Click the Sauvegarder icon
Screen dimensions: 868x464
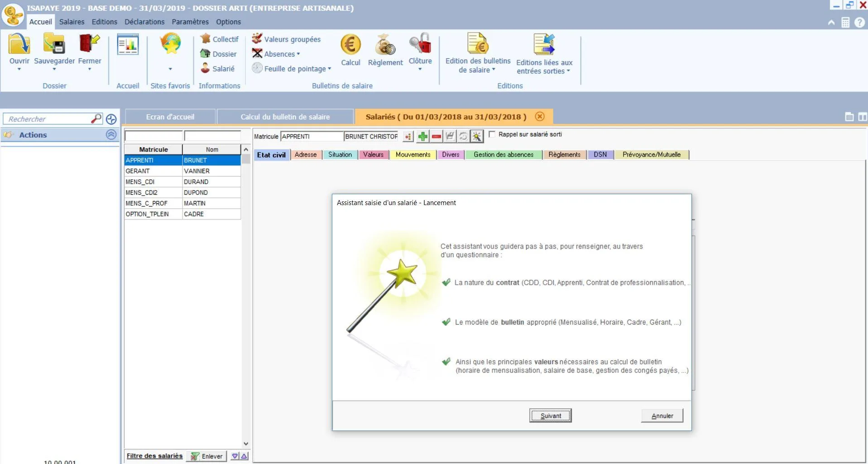click(x=54, y=44)
